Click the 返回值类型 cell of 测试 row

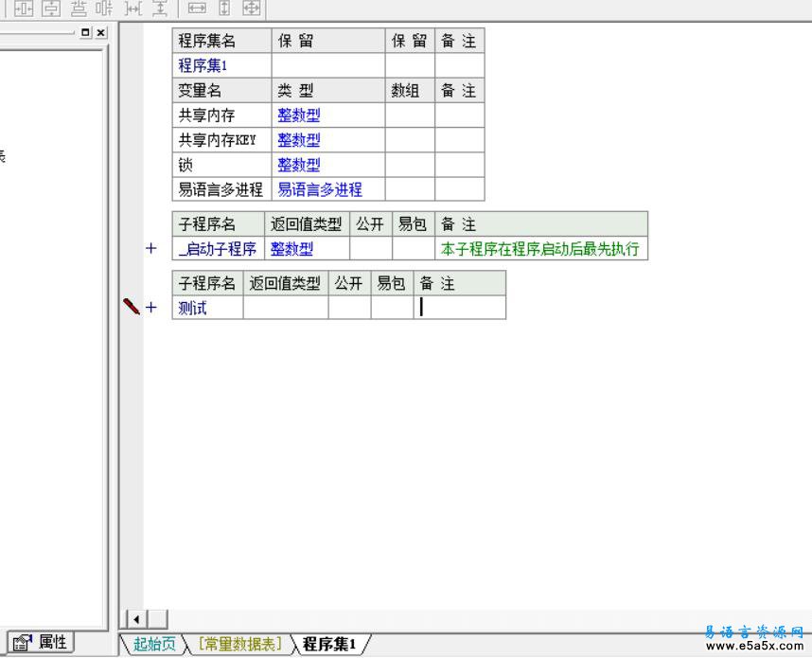pos(286,308)
